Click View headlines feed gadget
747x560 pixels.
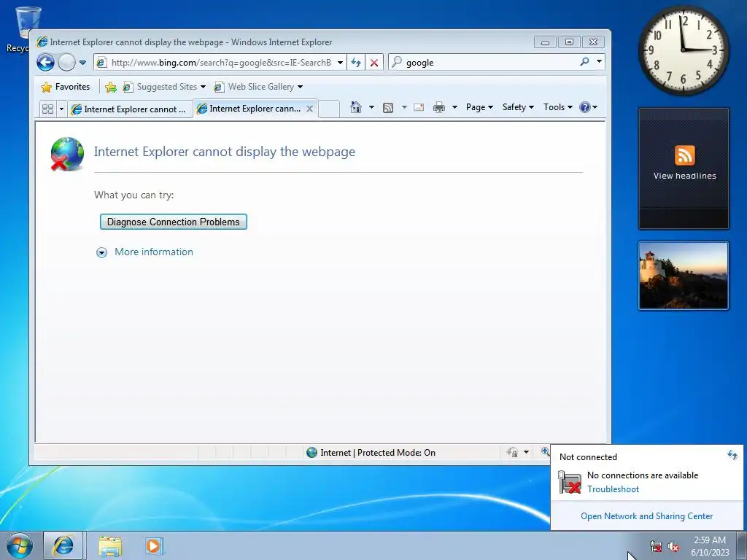click(x=684, y=168)
